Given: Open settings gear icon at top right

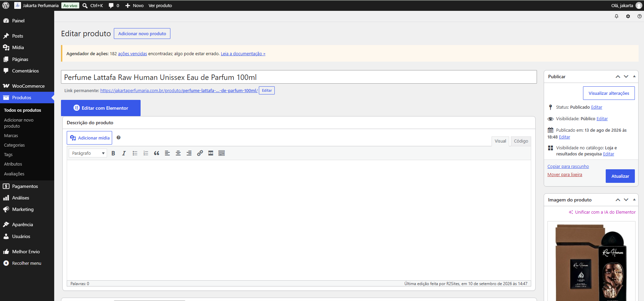Looking at the screenshot, I should [x=628, y=16].
